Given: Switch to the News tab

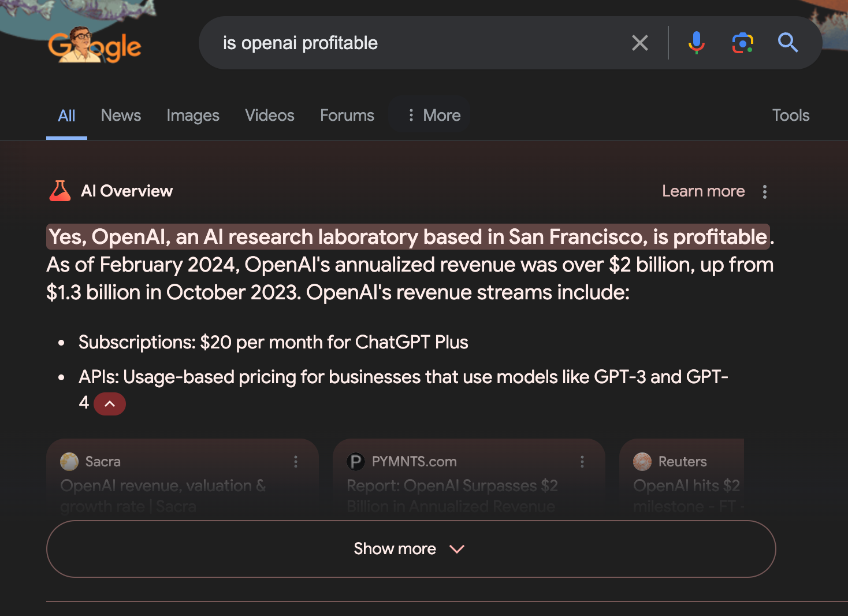Looking at the screenshot, I should [121, 116].
